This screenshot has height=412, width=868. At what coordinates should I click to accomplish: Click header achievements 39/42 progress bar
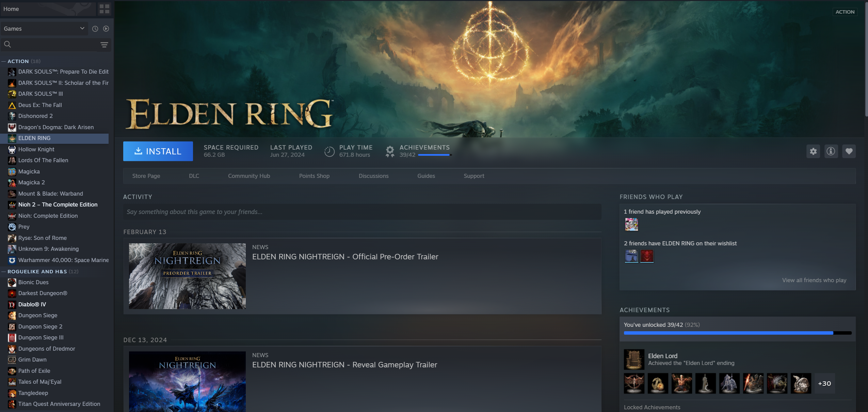pos(435,155)
